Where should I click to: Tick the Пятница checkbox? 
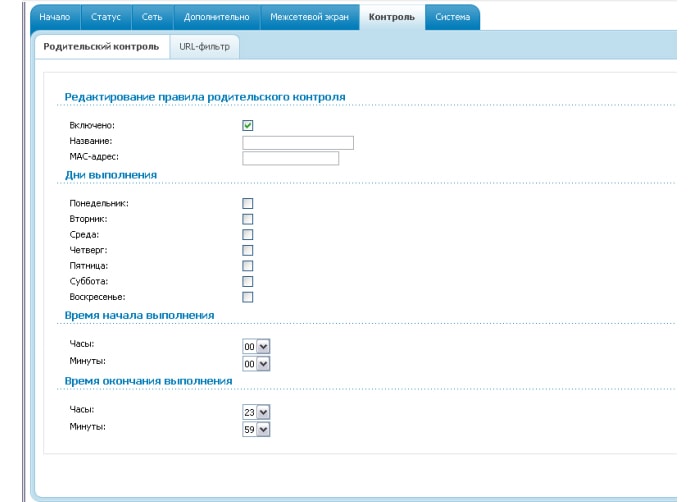(248, 266)
